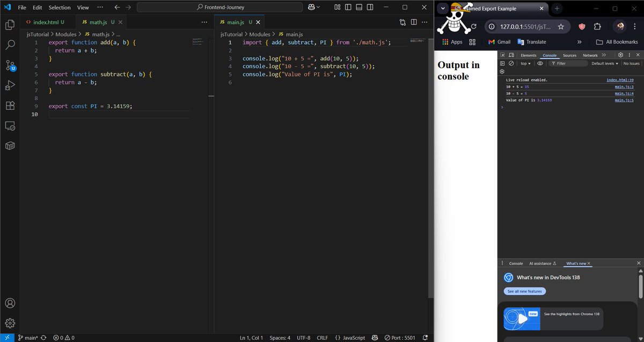Viewport: 644px width, 342px height.
Task: Open AI assistance drawer tab
Action: 543,264
